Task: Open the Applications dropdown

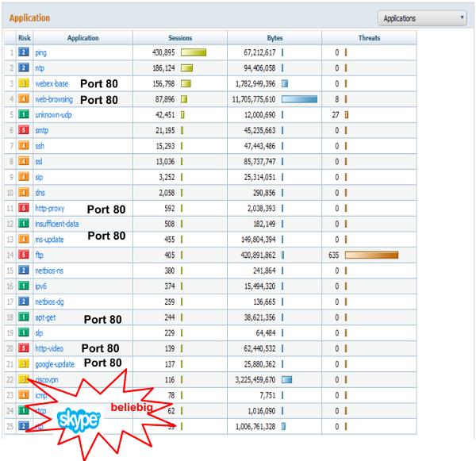Action: [423, 18]
